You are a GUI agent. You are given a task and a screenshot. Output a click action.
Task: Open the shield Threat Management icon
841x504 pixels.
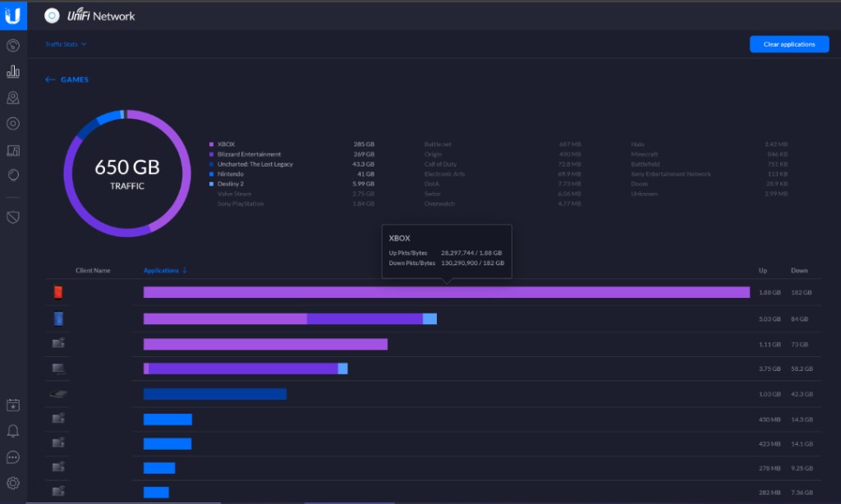click(12, 217)
